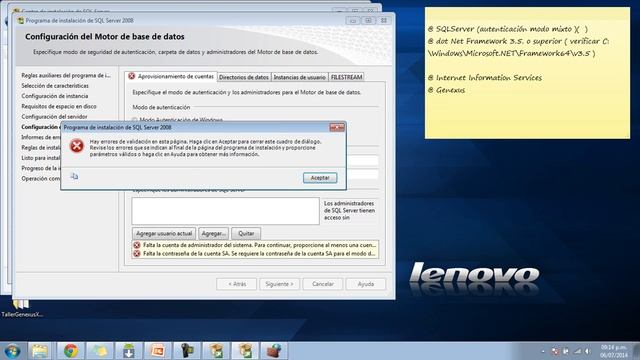Click error icon beside 'Falta la contraseña'
This screenshot has width=640, height=360.
[137, 253]
